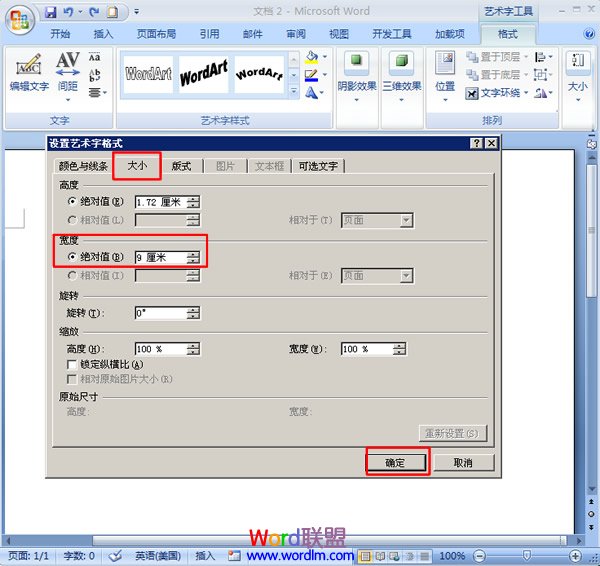The width and height of the screenshot is (600, 566).
Task: Open Customize Quick Access Toolbar dropdown
Action: click(x=136, y=12)
